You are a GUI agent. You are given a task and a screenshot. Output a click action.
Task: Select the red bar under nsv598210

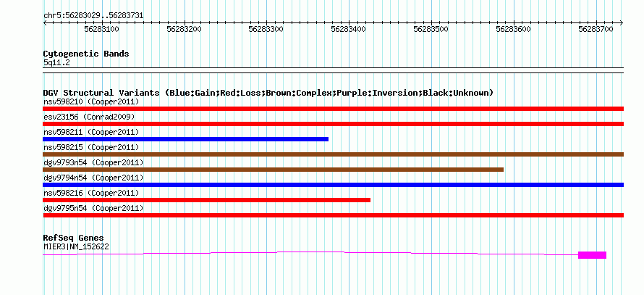333,109
